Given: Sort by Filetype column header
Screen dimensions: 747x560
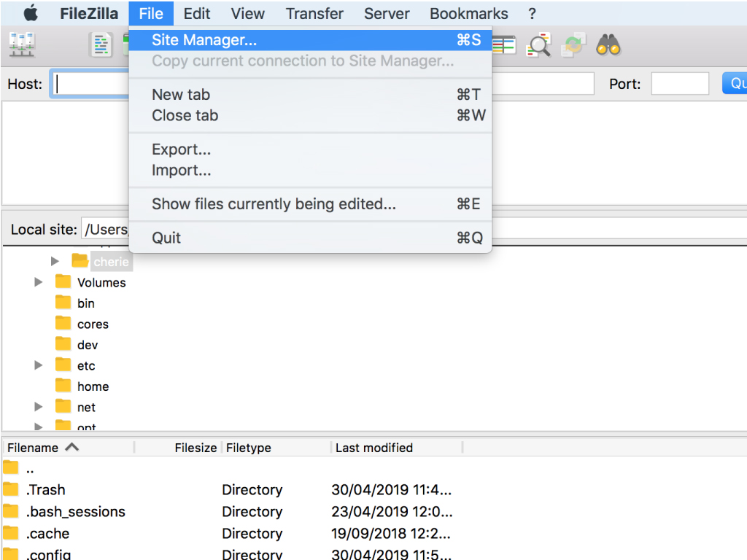Looking at the screenshot, I should (x=248, y=448).
